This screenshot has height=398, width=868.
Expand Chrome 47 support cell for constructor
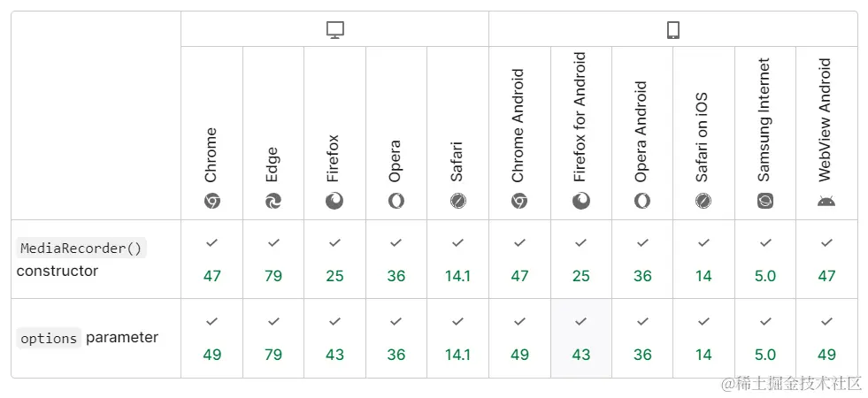coord(211,259)
